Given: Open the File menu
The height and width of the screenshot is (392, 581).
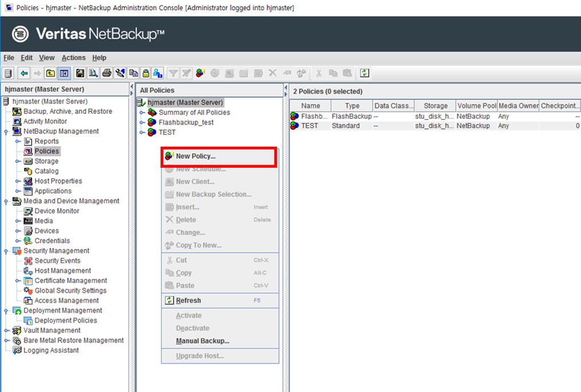Looking at the screenshot, I should pos(9,58).
